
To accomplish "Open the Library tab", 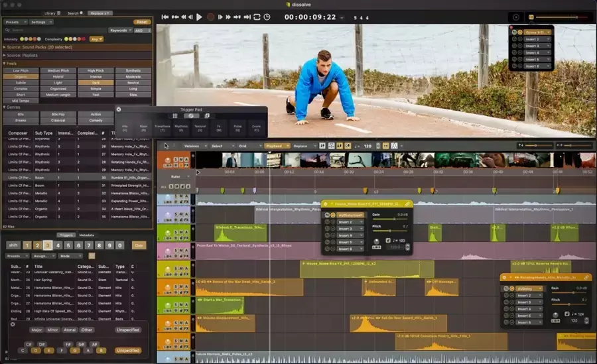I will coord(52,13).
